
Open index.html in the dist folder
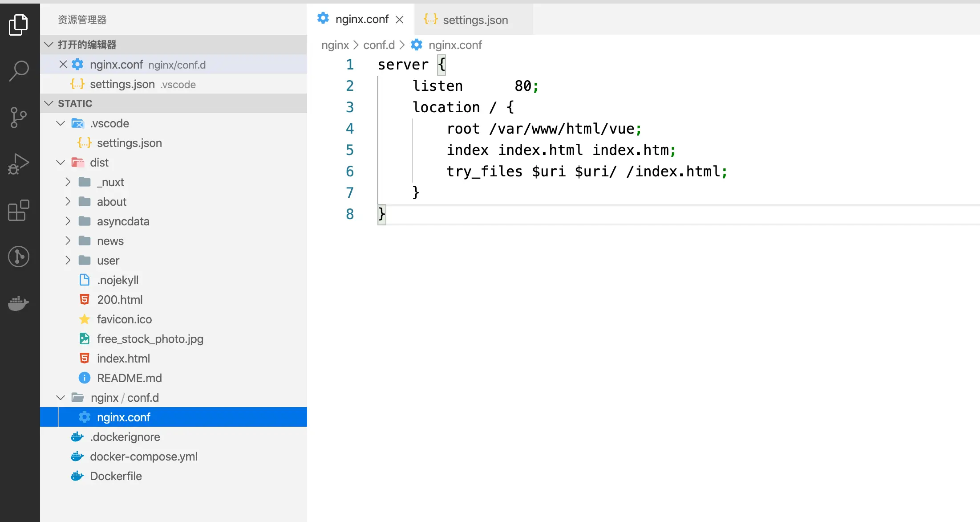point(123,359)
